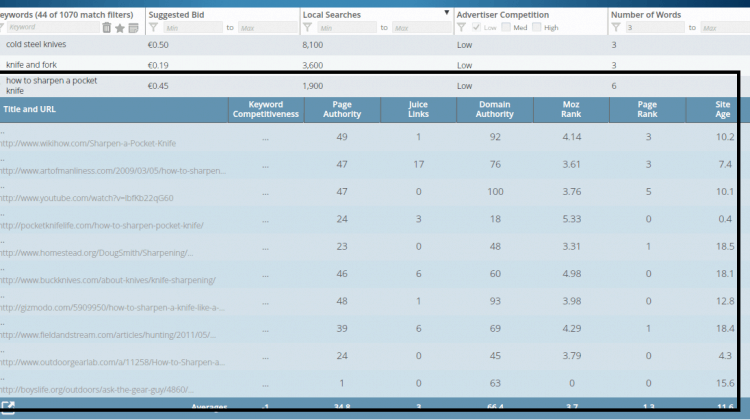Toggle the Low competition checkbox
The height and width of the screenshot is (420, 750).
[476, 27]
